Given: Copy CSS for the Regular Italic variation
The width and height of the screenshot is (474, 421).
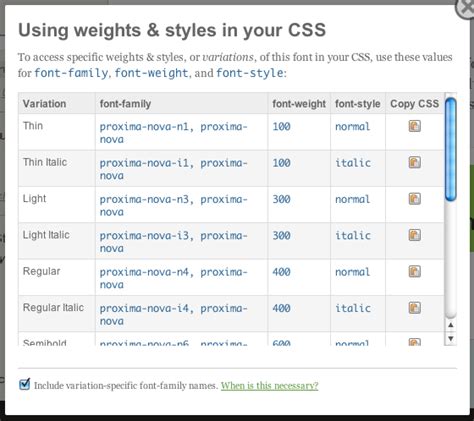Looking at the screenshot, I should (415, 308).
